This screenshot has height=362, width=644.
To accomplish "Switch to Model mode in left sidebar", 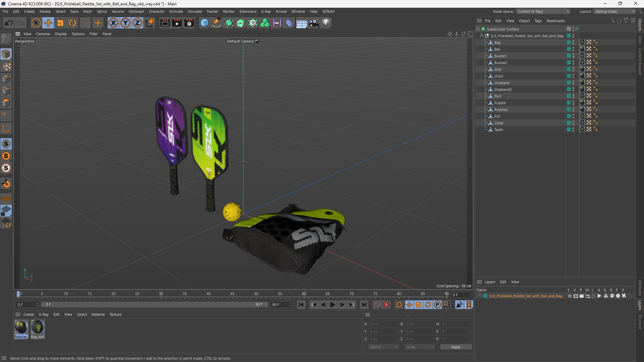I will click(6, 54).
